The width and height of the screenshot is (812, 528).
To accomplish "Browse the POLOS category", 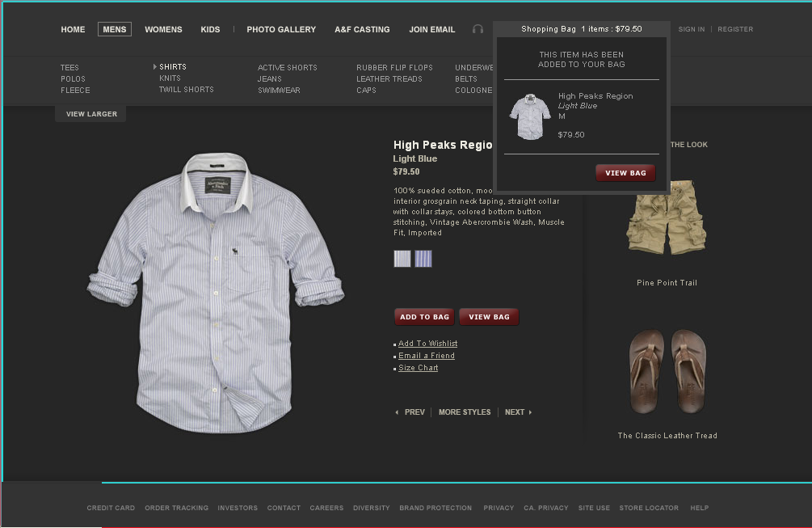I will click(x=73, y=78).
